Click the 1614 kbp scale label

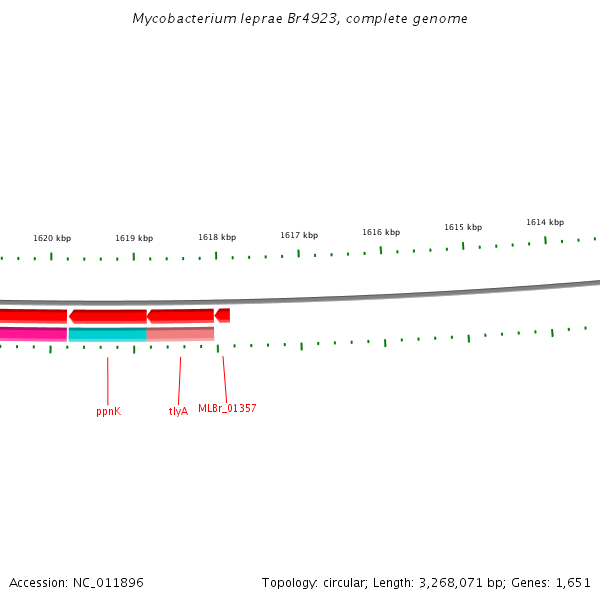(x=545, y=222)
